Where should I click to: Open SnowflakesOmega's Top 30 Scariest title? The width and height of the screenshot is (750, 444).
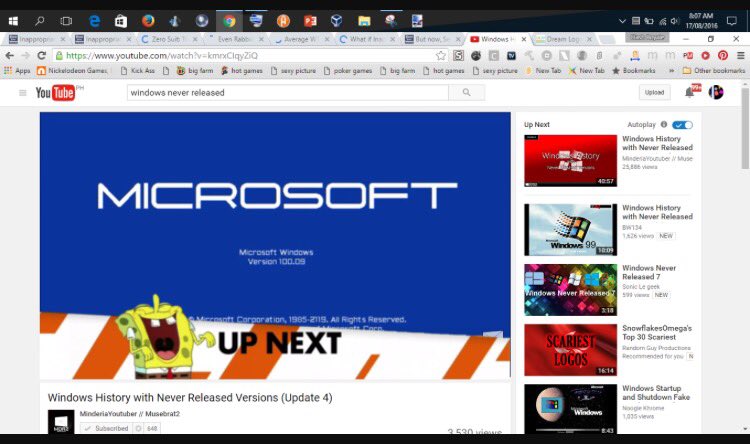point(657,333)
